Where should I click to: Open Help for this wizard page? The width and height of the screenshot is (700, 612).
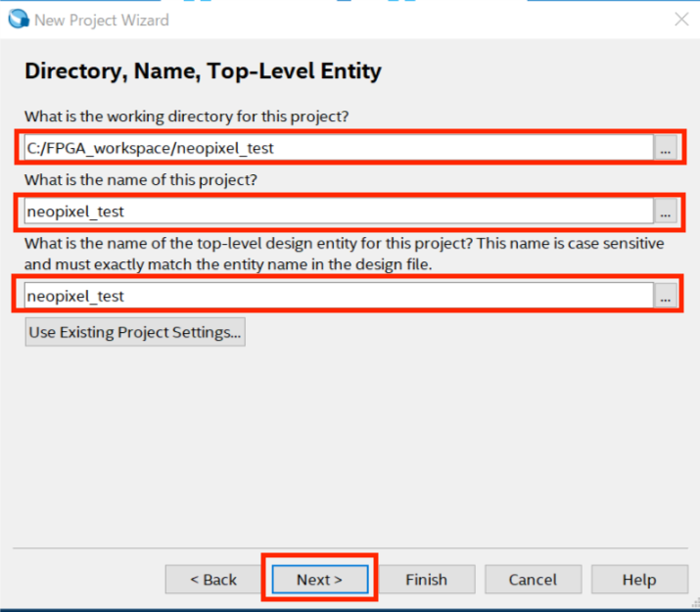click(638, 580)
